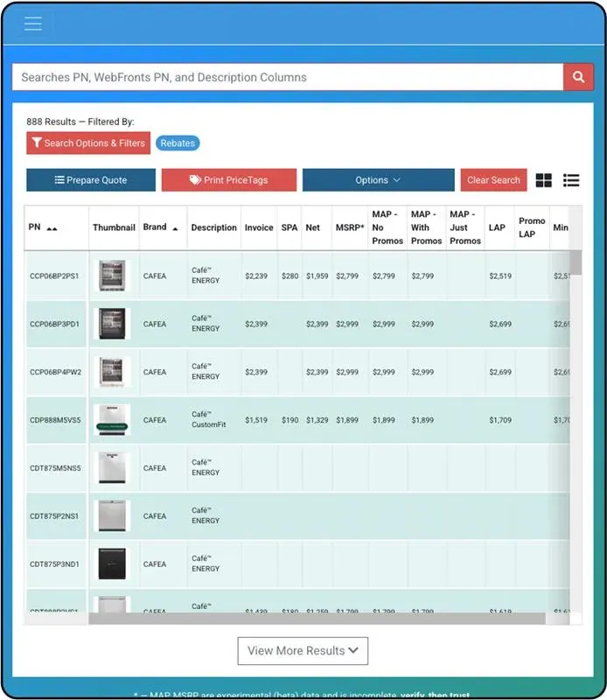Click the red search magnifier button
Viewport: 607px width, 700px height.
(578, 77)
